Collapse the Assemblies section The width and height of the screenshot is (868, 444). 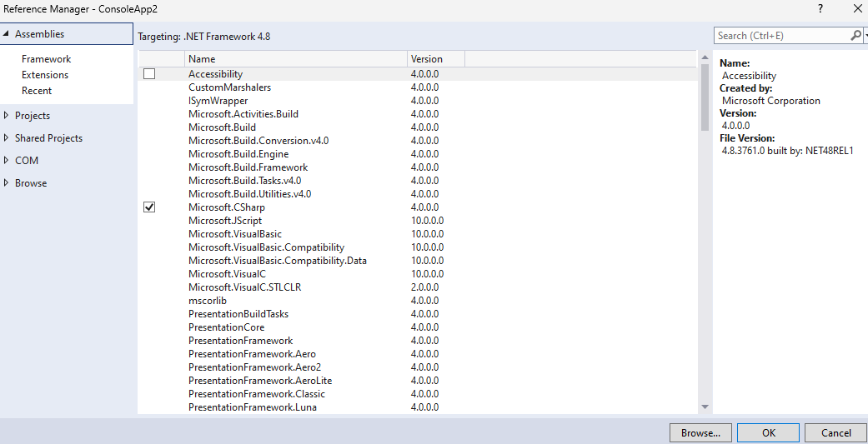point(6,33)
